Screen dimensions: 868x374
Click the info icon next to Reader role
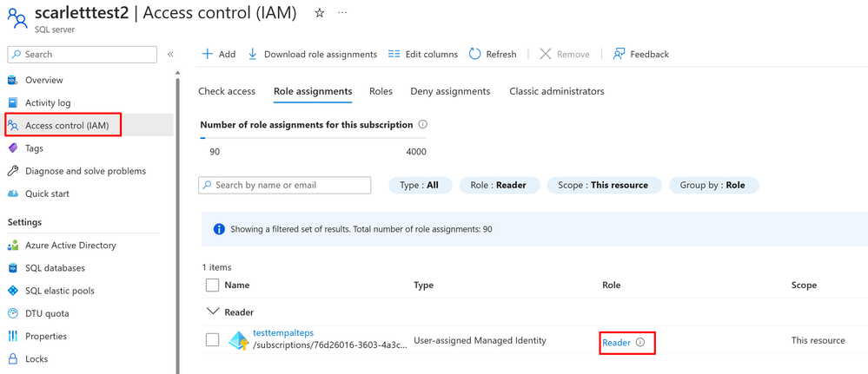(640, 343)
